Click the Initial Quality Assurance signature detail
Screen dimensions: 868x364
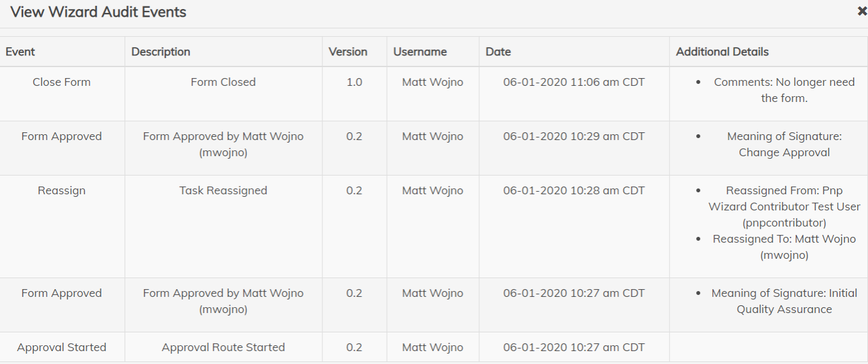[x=784, y=301]
